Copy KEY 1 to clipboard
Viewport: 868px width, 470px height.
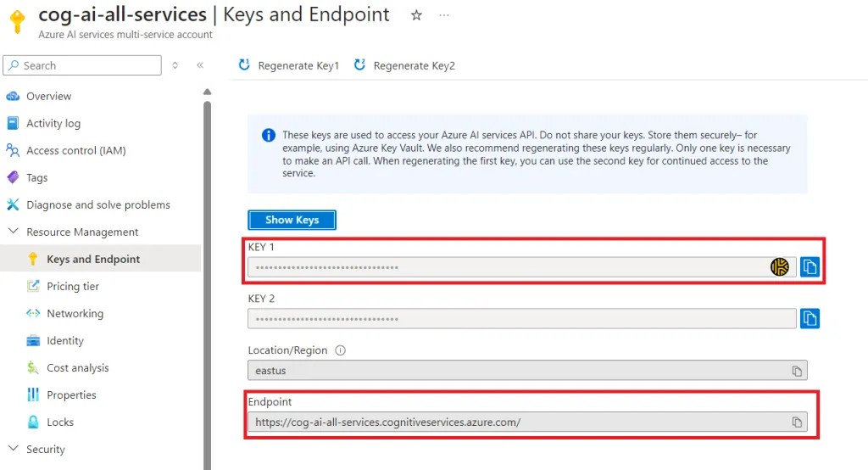coord(810,267)
